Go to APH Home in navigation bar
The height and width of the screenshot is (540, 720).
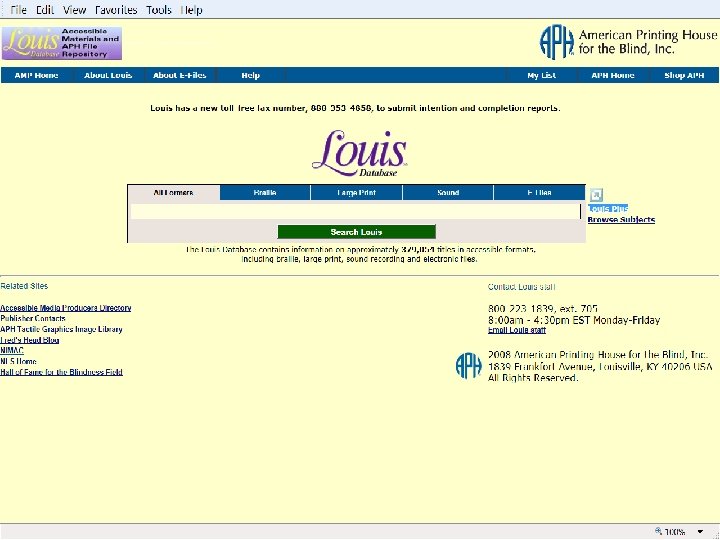click(x=613, y=75)
